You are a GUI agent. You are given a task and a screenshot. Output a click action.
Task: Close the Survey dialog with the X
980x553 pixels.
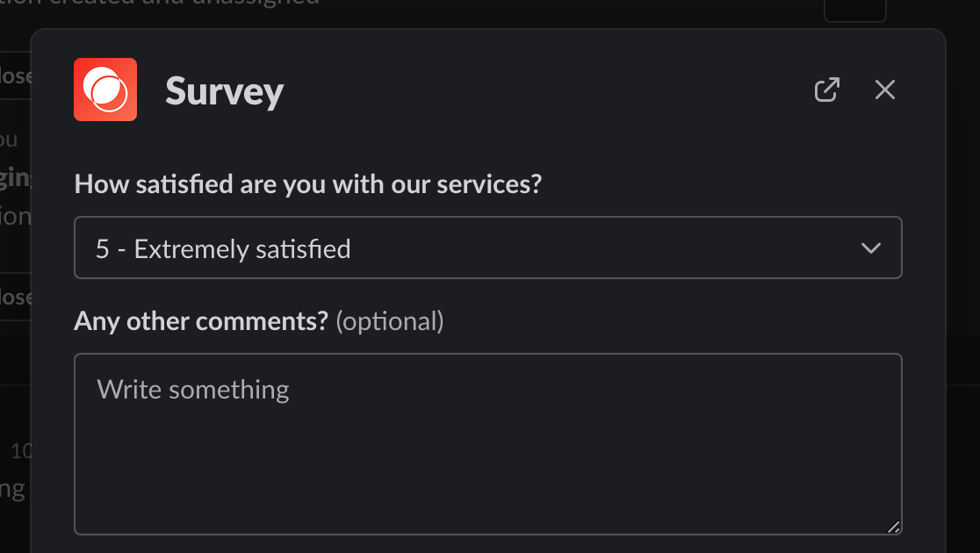tap(884, 90)
